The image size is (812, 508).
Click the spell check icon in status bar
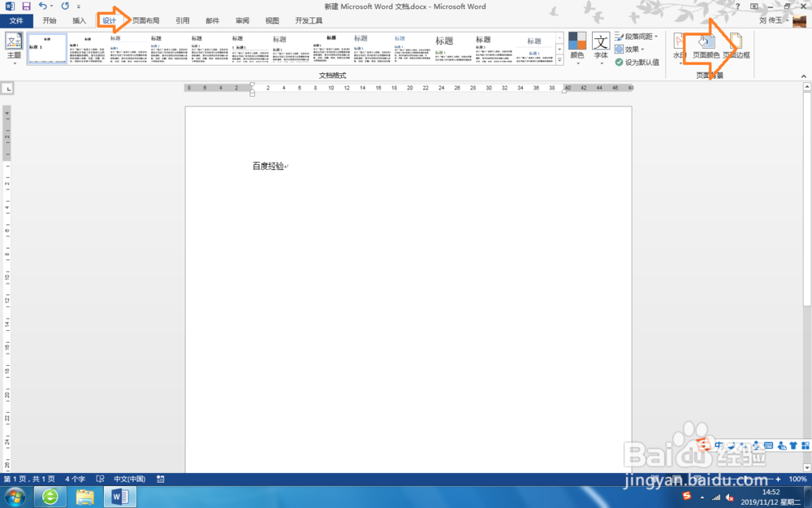[x=99, y=479]
